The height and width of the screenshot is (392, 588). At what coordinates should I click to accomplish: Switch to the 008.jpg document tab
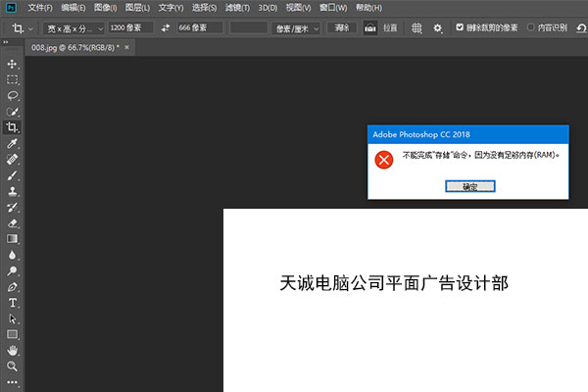click(78, 47)
